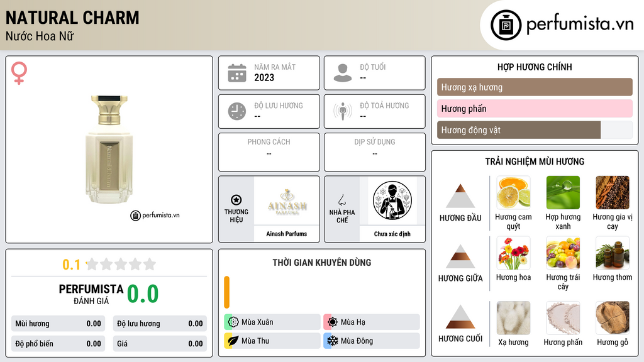Click the Hương đầu pyramid icon
The height and width of the screenshot is (362, 644).
click(460, 196)
